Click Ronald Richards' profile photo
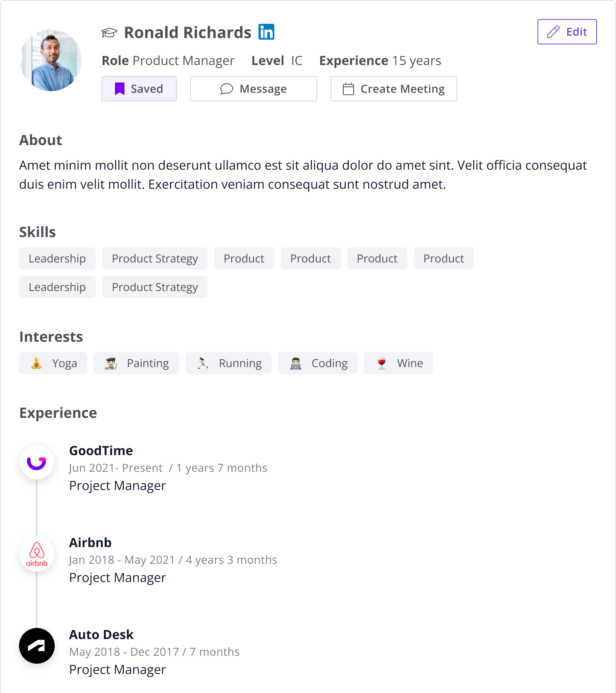The image size is (616, 693). [51, 60]
